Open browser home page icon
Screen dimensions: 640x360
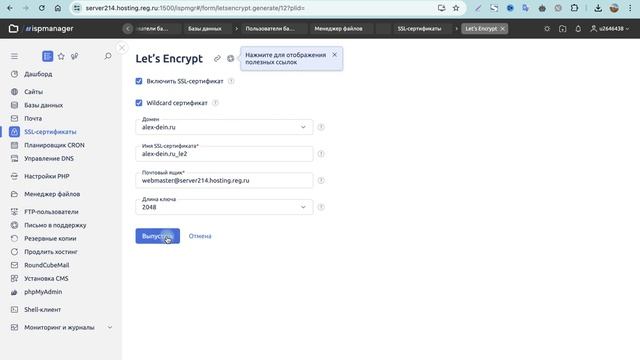tap(58, 8)
